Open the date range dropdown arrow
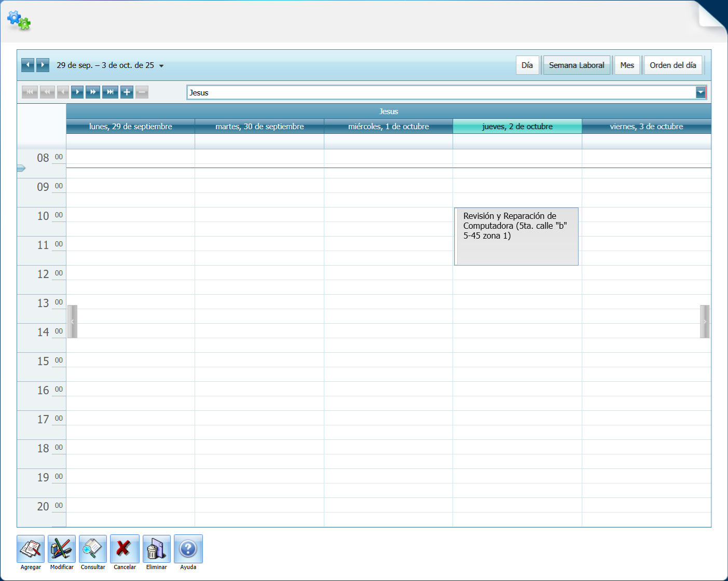728x581 pixels. pyautogui.click(x=162, y=66)
